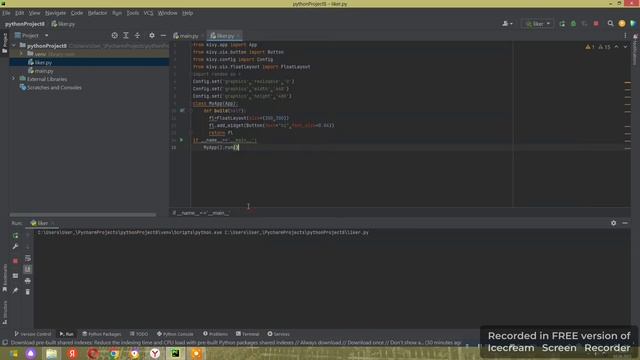Click the override gutter marker beside build

(x=182, y=111)
